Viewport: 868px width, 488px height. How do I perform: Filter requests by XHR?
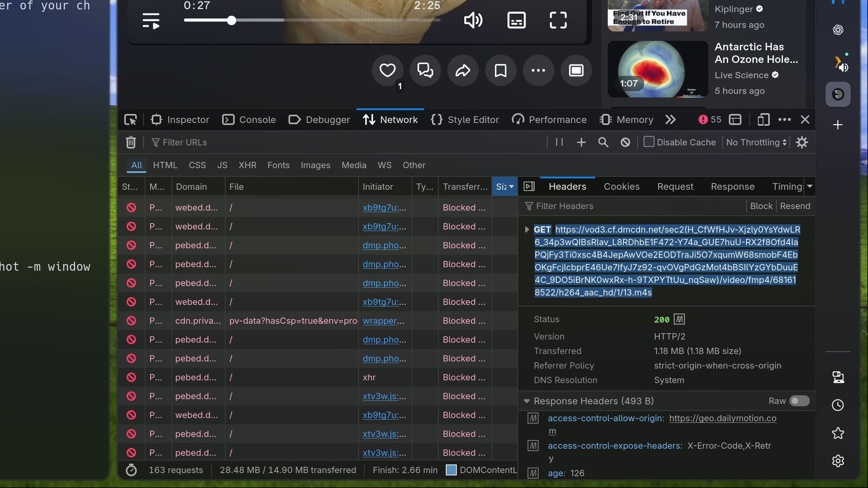pyautogui.click(x=247, y=165)
